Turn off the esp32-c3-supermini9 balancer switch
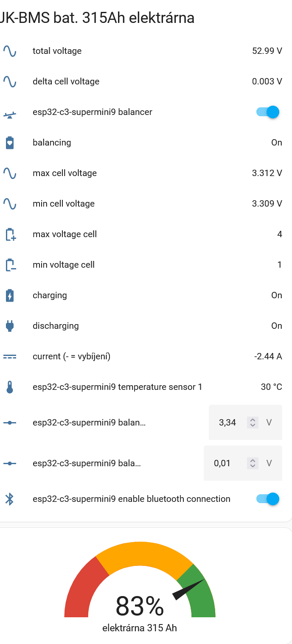Viewport: 292px width, 644px height. [268, 112]
